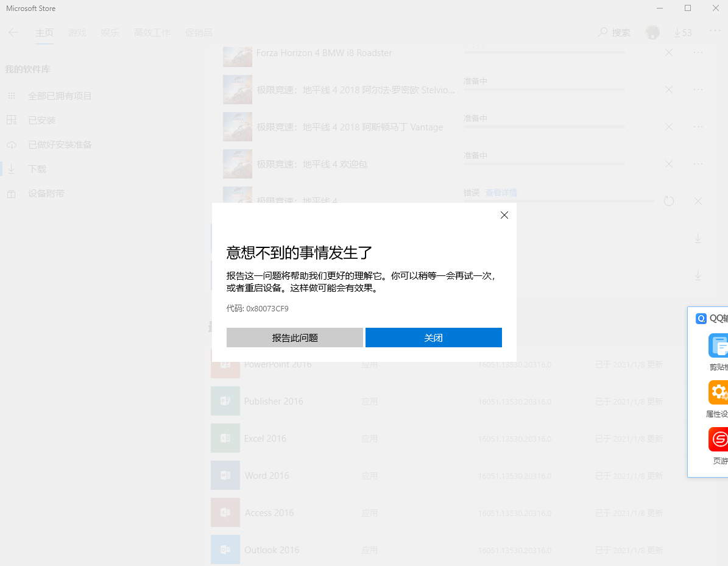Open the 设备附带 section
The height and width of the screenshot is (566, 728).
click(47, 193)
